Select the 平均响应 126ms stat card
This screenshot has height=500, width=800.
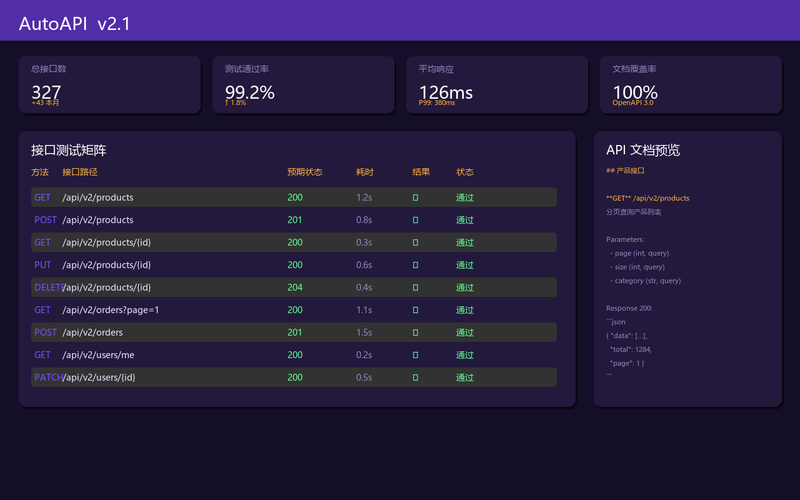pyautogui.click(x=497, y=85)
